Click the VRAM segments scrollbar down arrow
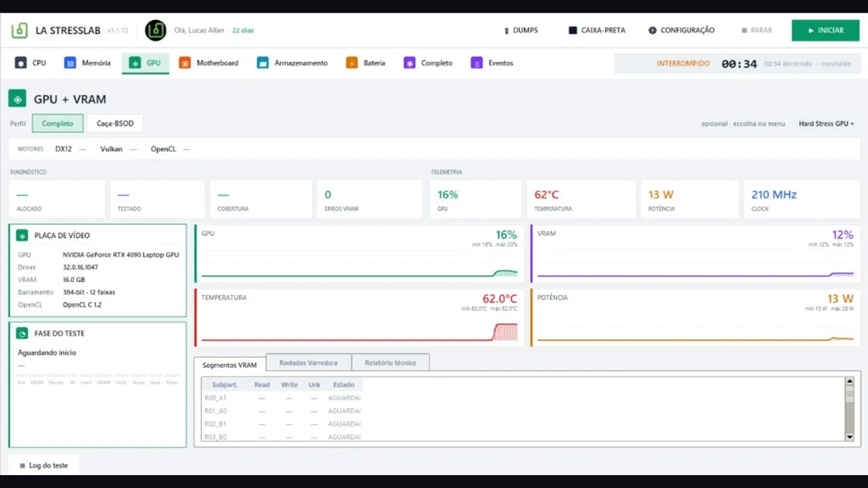The height and width of the screenshot is (488, 868). point(850,437)
